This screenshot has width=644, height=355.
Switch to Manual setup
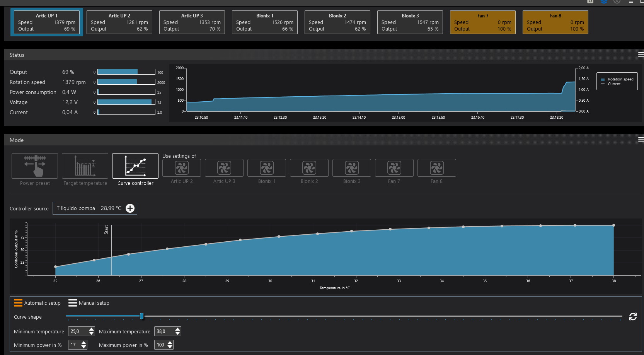click(89, 303)
